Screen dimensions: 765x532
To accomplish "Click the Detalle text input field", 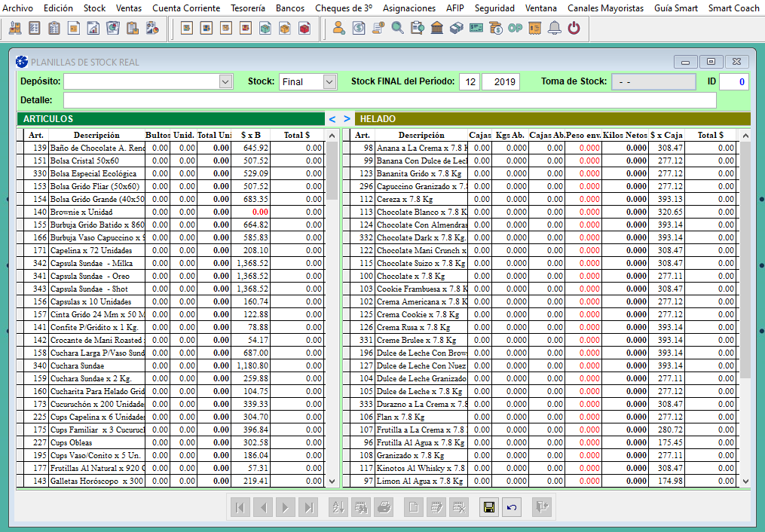I will pos(390,100).
